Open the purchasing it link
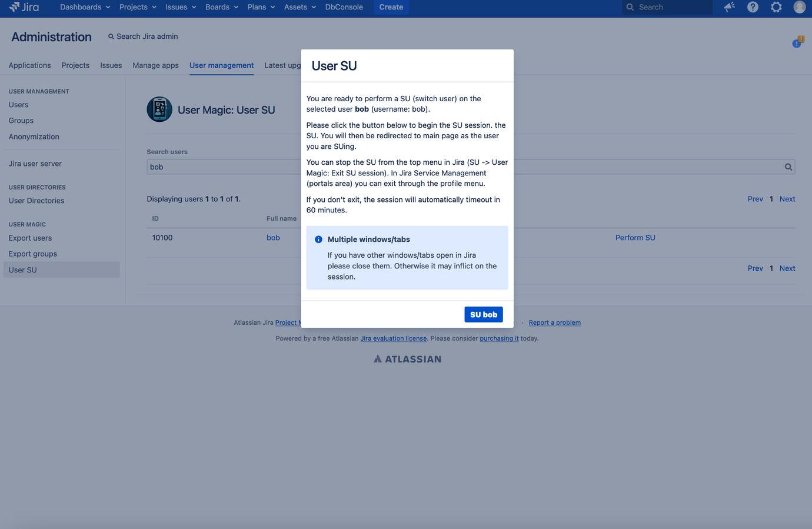The image size is (812, 529). [499, 338]
